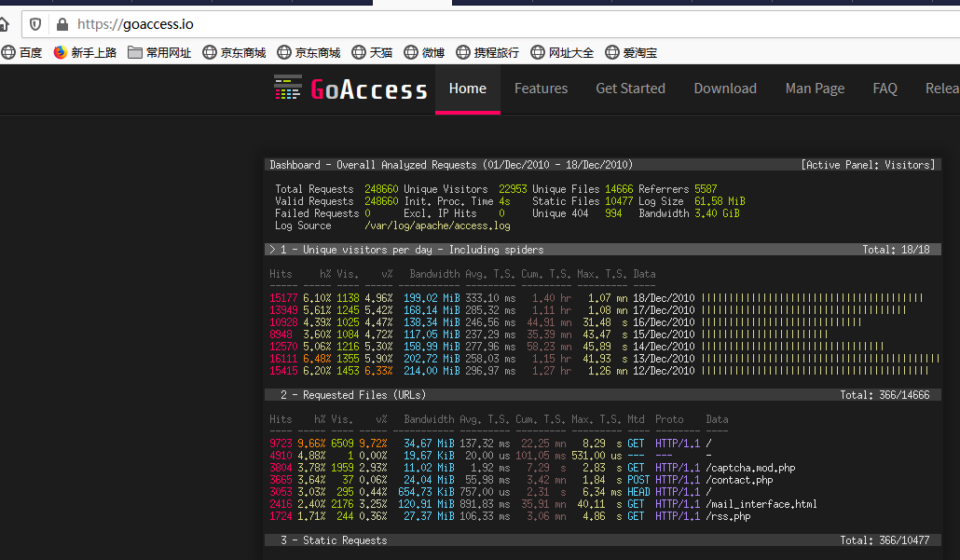The height and width of the screenshot is (560, 960).
Task: Click the Download link
Action: [x=725, y=88]
